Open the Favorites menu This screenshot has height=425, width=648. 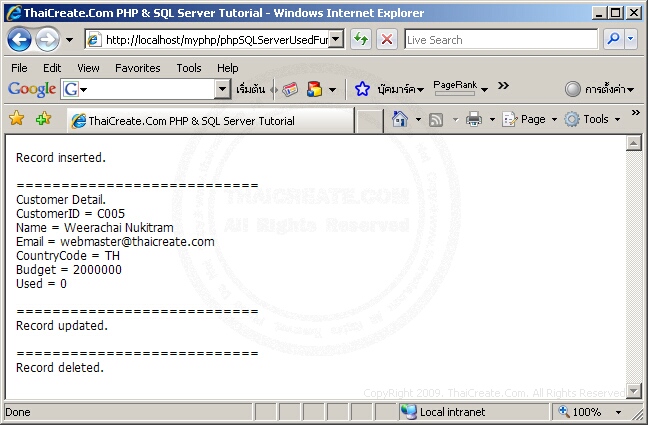pyautogui.click(x=138, y=68)
